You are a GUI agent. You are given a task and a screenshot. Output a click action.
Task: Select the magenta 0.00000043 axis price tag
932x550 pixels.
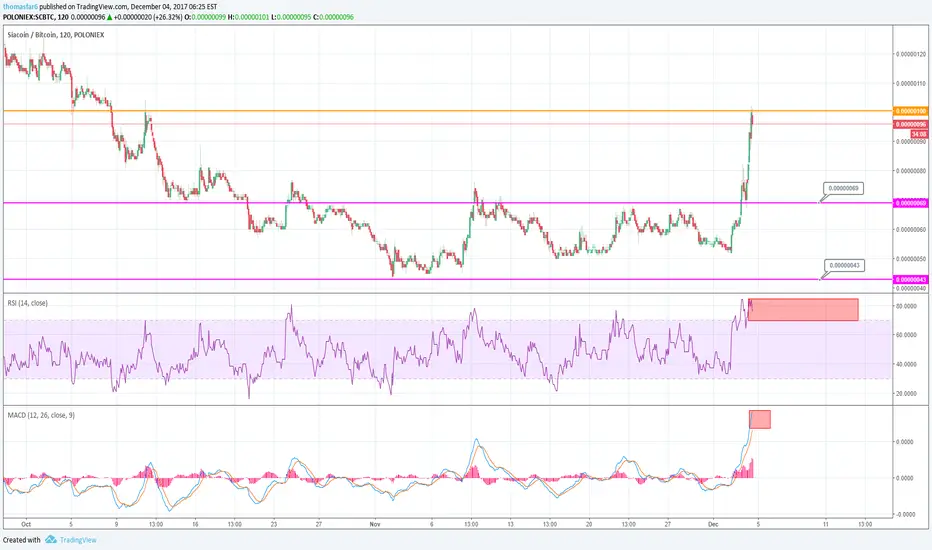911,279
